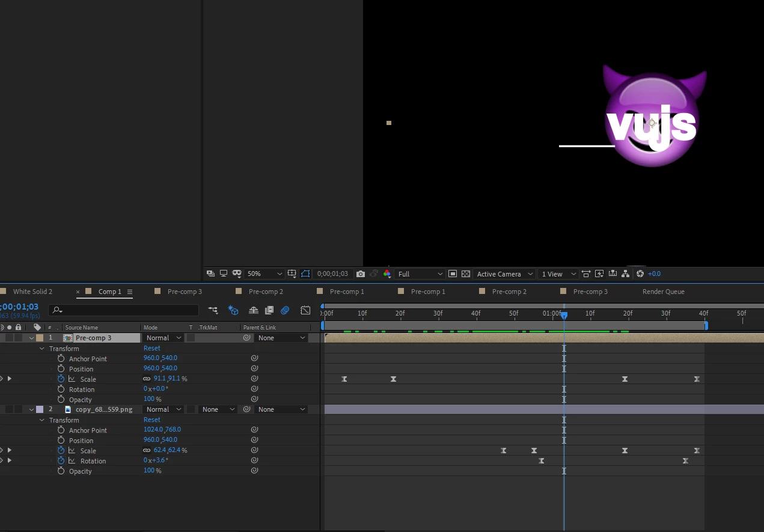Click snapshot camera icon in viewer bar
This screenshot has width=764, height=532.
[x=361, y=274]
